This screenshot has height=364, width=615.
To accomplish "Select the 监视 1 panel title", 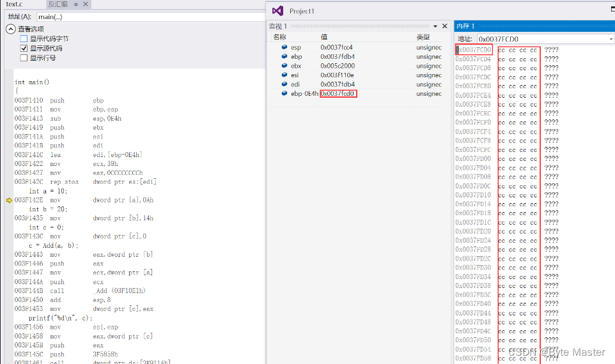I will point(278,26).
